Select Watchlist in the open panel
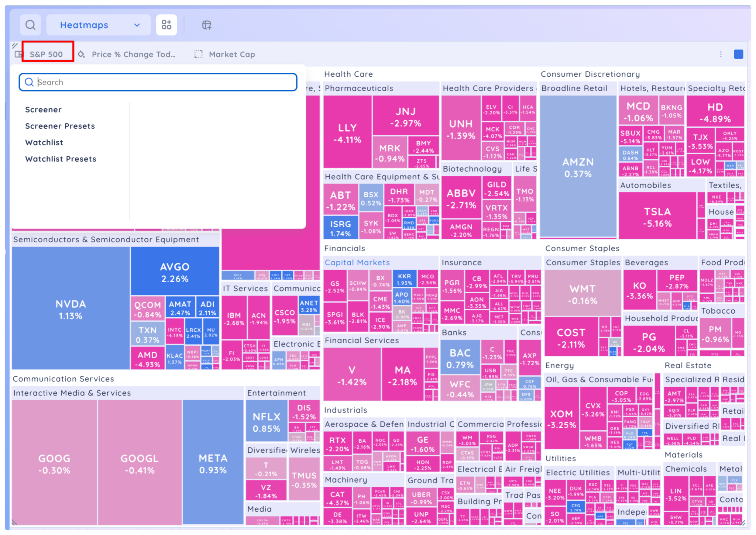The height and width of the screenshot is (535, 756). [x=44, y=142]
